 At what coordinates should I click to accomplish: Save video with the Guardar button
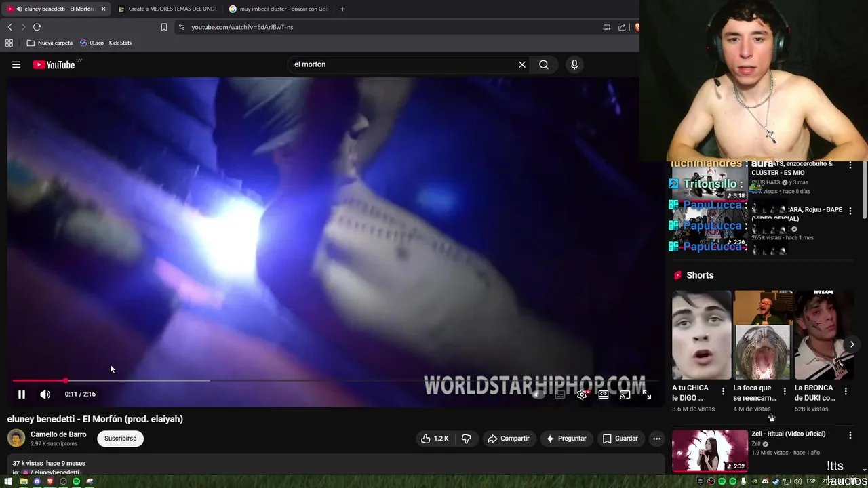(x=620, y=439)
